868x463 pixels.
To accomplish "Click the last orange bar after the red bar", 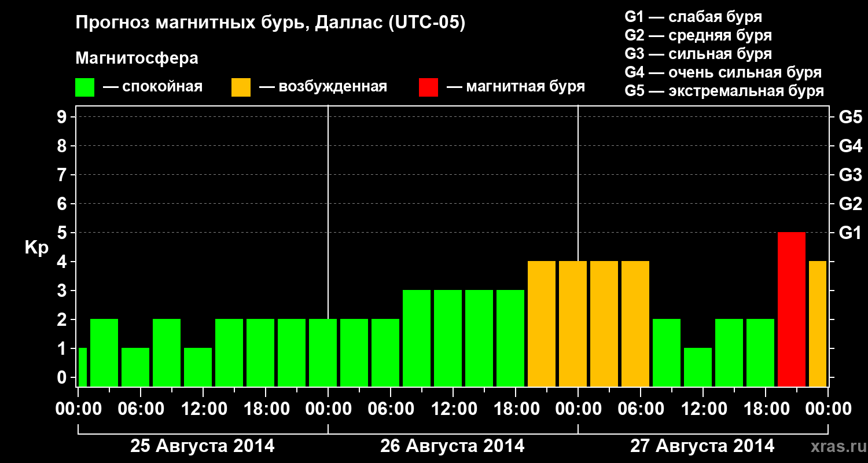I will 818,324.
